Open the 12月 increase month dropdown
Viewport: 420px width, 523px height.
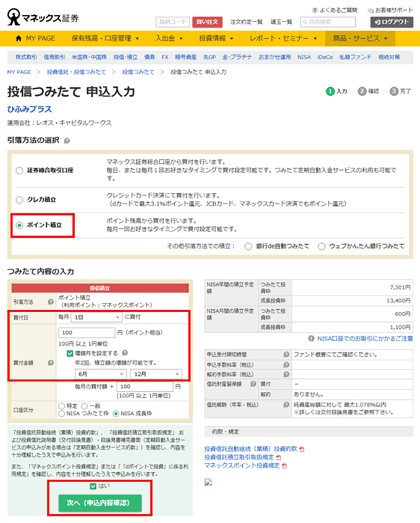coord(156,374)
